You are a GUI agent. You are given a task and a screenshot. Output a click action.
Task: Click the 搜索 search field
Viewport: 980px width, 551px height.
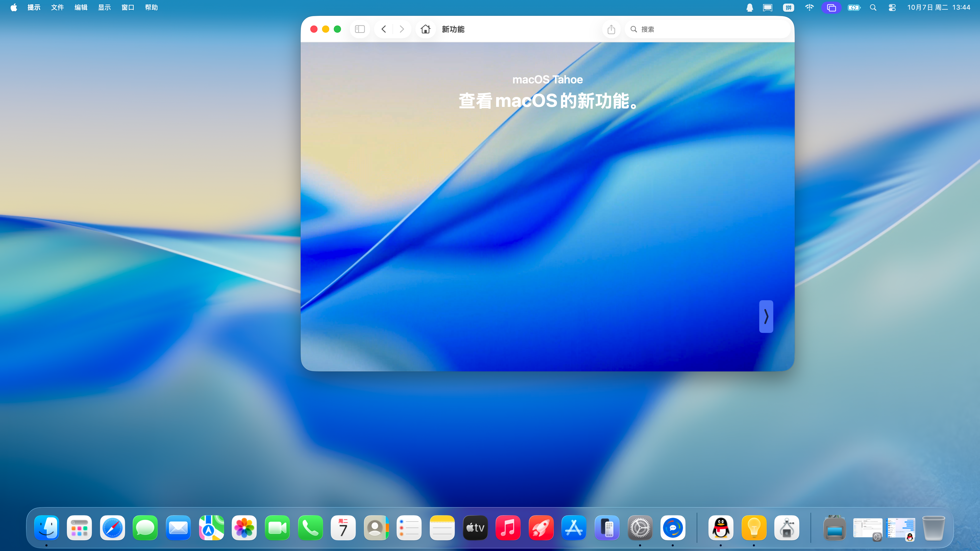coord(708,29)
